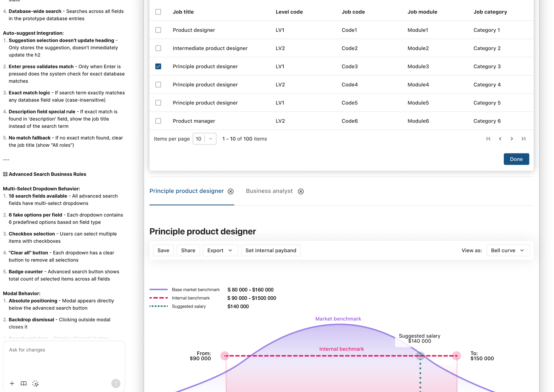Open the book icon in chat box
The image size is (554, 392).
point(24,383)
